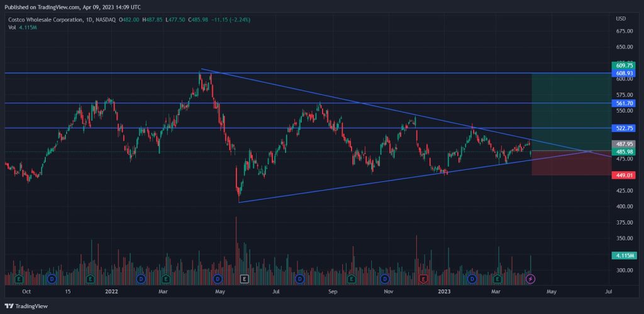Screen dimensions: 644x314
Task: Click the 522.75 horizontal line price label
Action: click(x=623, y=128)
